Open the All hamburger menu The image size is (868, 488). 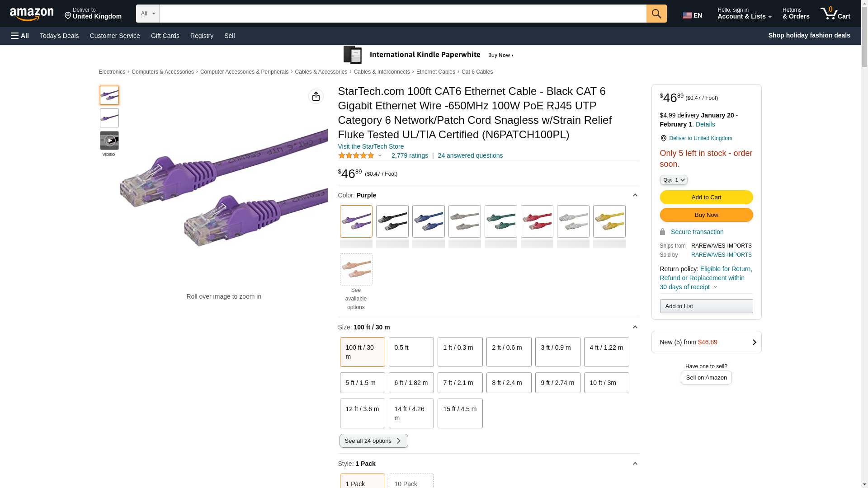pyautogui.click(x=20, y=36)
